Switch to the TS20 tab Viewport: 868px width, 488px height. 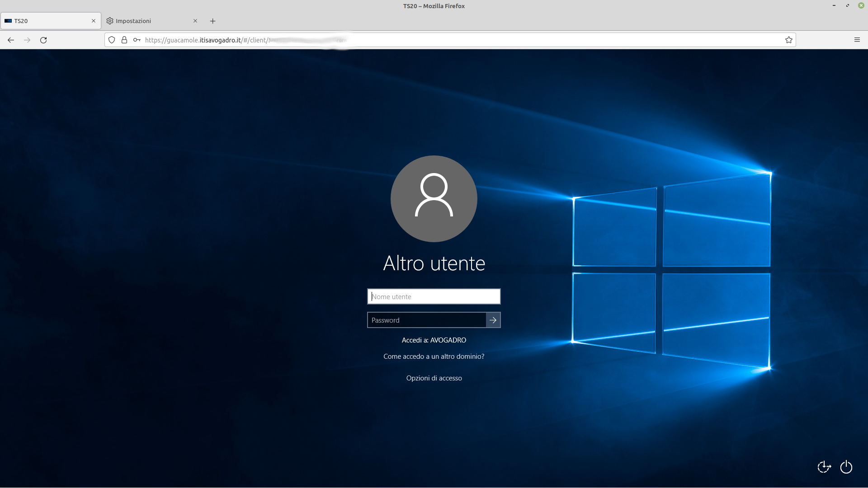[51, 21]
